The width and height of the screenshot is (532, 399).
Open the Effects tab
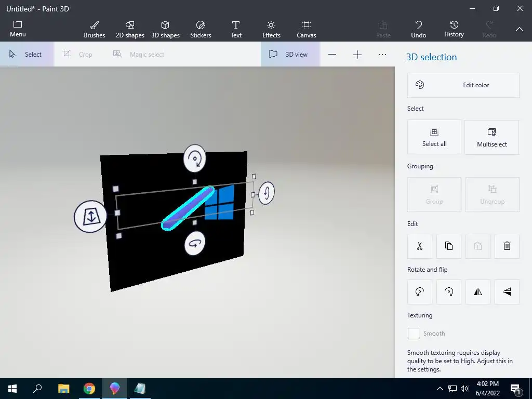(271, 30)
